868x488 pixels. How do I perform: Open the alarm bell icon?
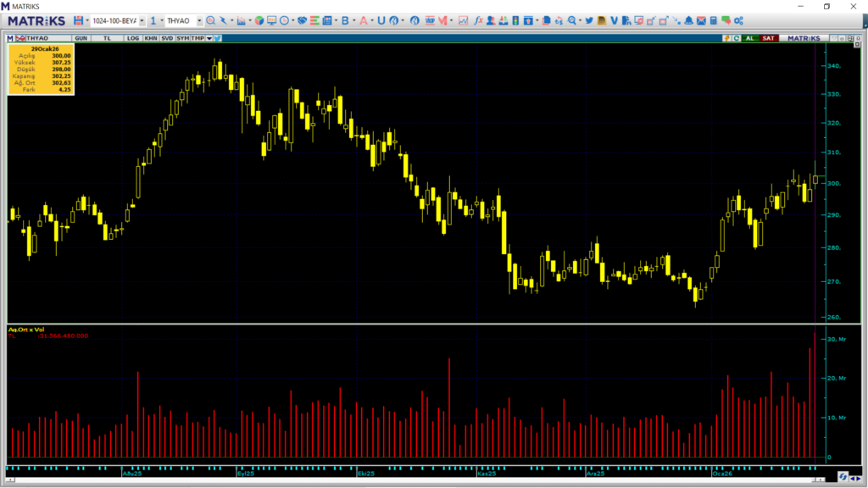click(x=688, y=20)
